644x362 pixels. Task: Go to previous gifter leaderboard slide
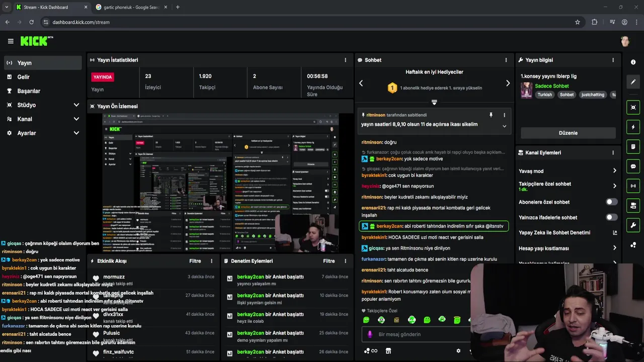361,83
